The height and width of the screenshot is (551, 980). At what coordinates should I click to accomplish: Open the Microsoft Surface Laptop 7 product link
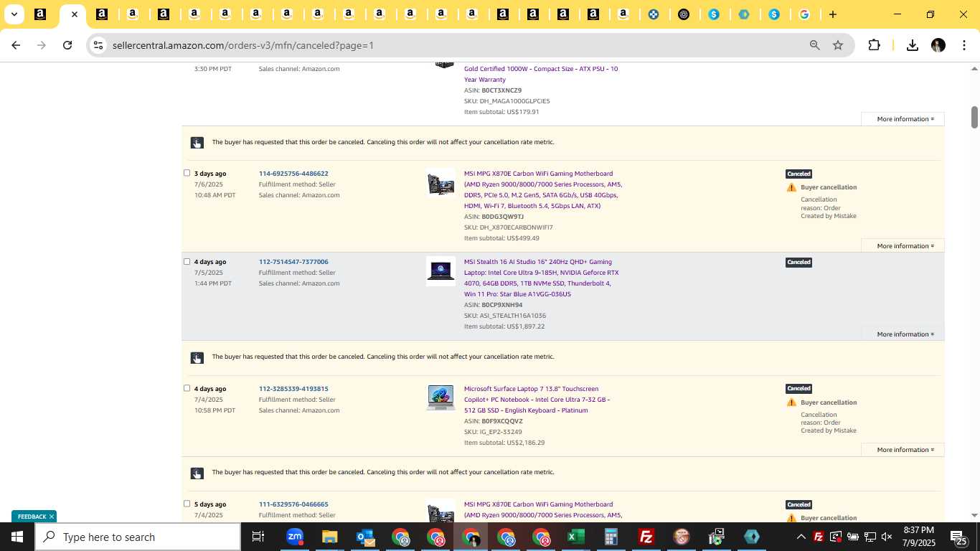(x=537, y=400)
